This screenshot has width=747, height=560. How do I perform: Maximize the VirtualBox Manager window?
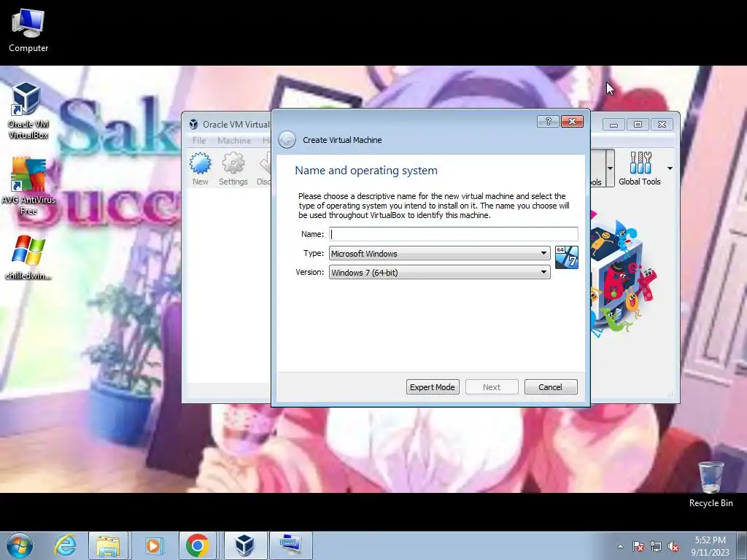pyautogui.click(x=638, y=124)
